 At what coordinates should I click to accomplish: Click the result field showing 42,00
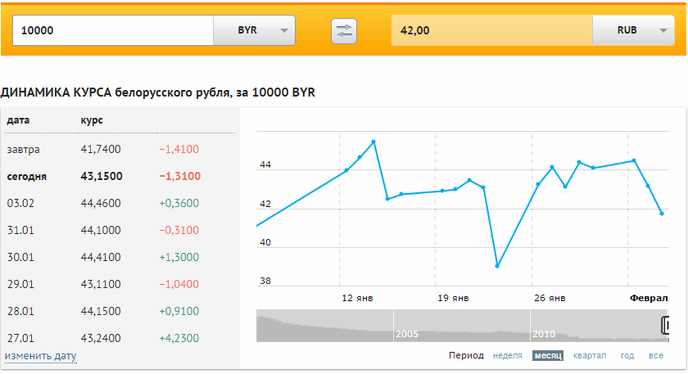pyautogui.click(x=492, y=30)
